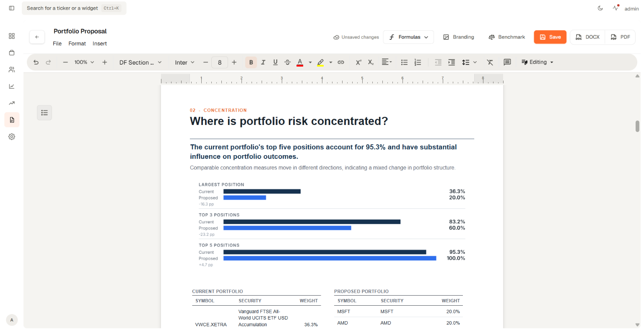Redo the last edit
Image resolution: width=644 pixels, height=330 pixels.
click(48, 62)
